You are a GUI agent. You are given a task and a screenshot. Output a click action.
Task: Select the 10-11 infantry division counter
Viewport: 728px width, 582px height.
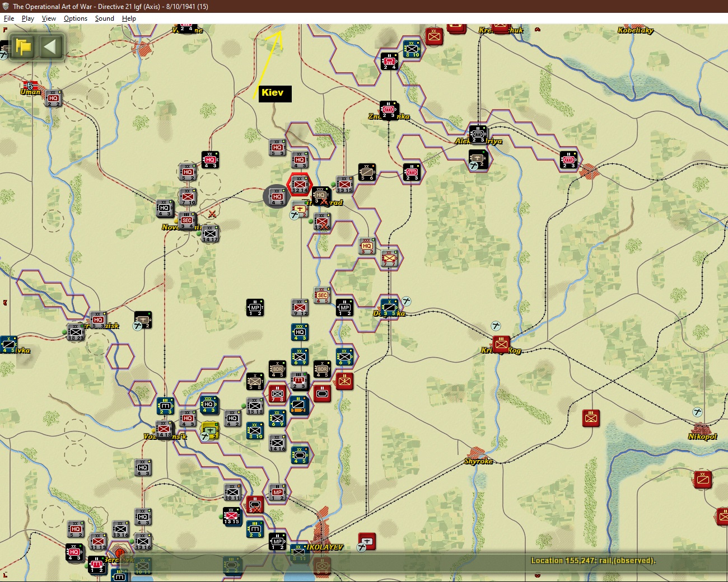tap(232, 492)
